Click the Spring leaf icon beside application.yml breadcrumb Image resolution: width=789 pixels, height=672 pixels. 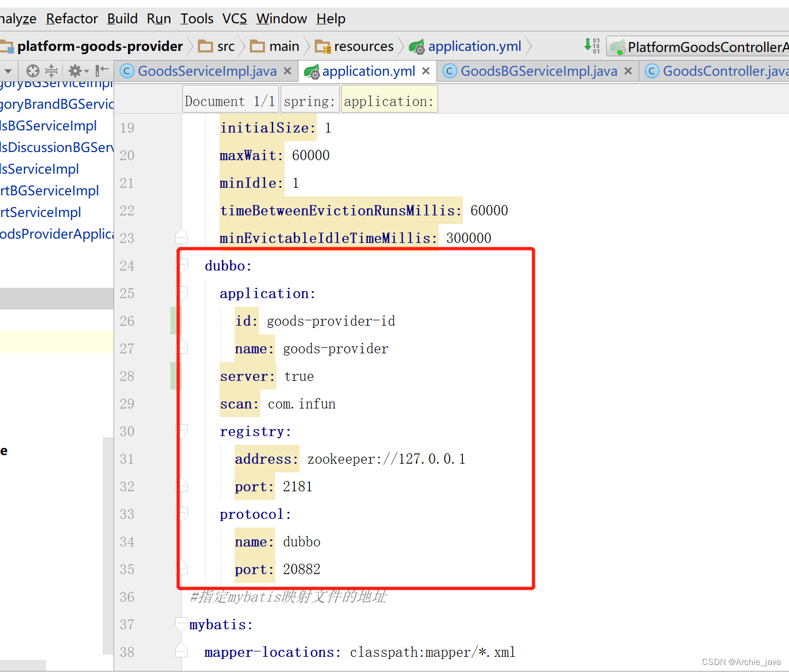pyautogui.click(x=417, y=47)
